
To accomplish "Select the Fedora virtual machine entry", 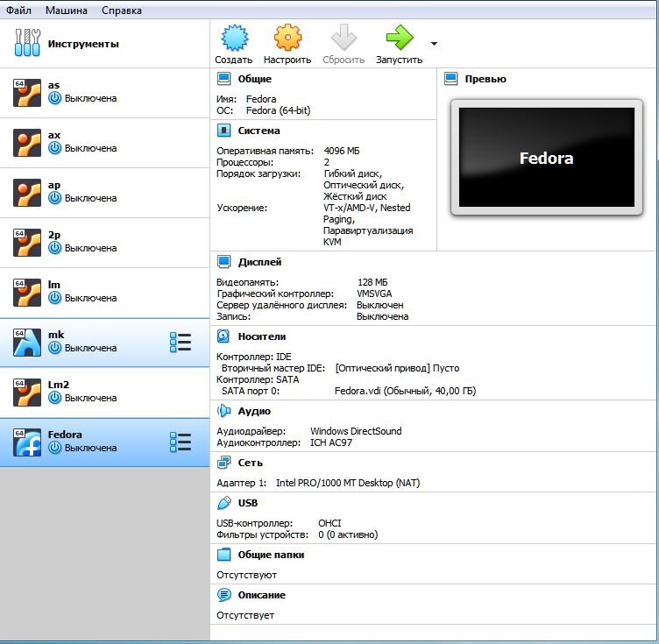I will tap(104, 442).
